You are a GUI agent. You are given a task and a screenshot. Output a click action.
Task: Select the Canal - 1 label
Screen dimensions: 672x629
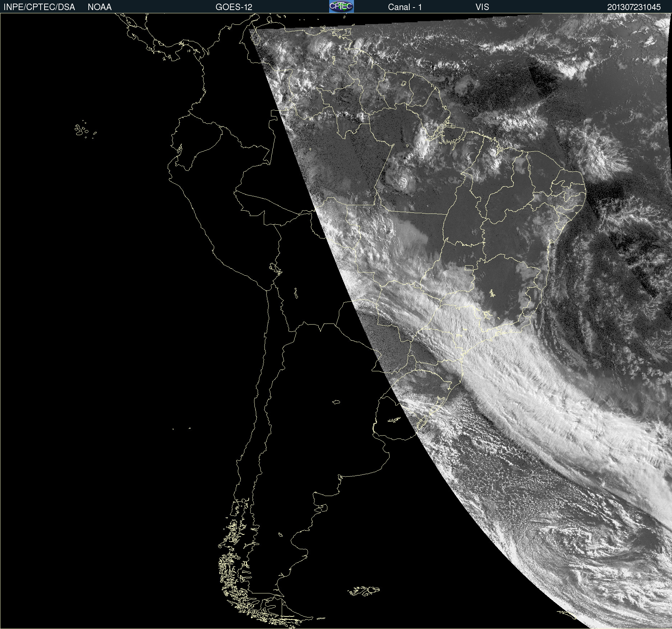405,7
